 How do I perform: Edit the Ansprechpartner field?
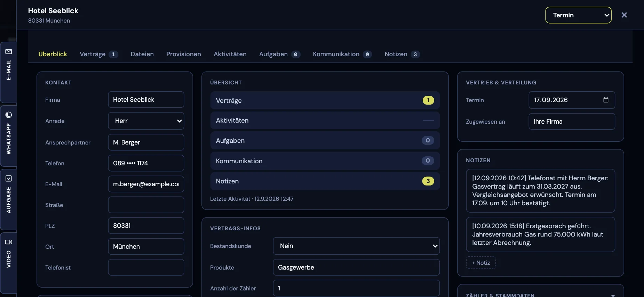pos(146,142)
